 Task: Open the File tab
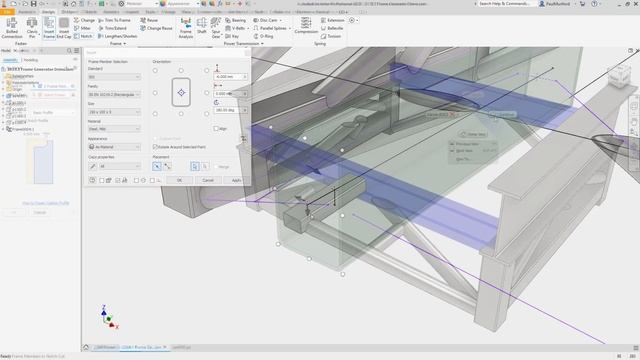click(x=7, y=12)
